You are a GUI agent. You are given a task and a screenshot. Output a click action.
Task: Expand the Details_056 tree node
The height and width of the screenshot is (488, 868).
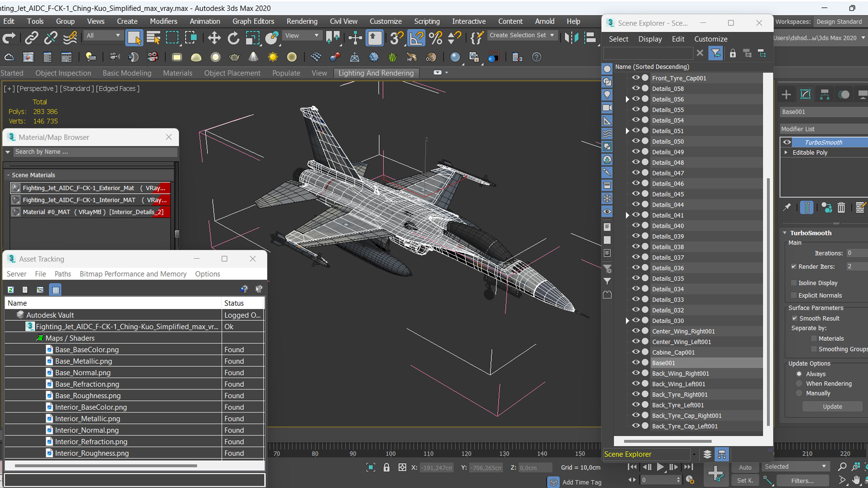tap(627, 99)
